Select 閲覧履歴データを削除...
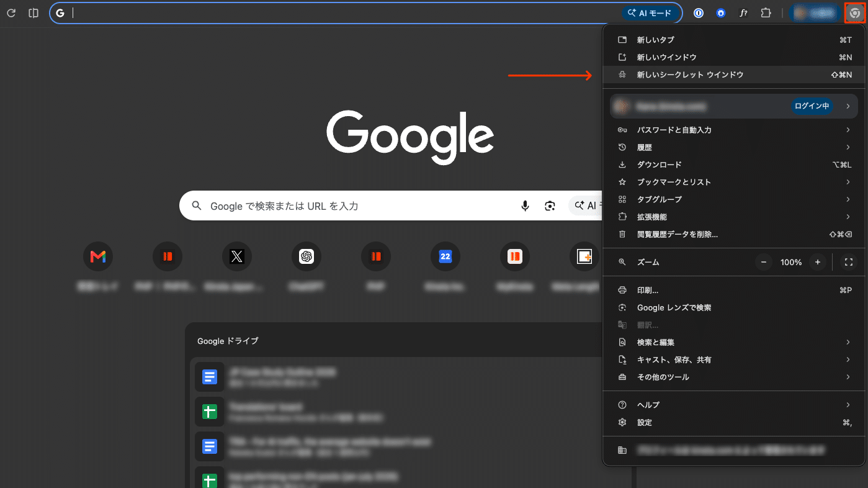Screen dimensions: 868x488 click(x=734, y=234)
